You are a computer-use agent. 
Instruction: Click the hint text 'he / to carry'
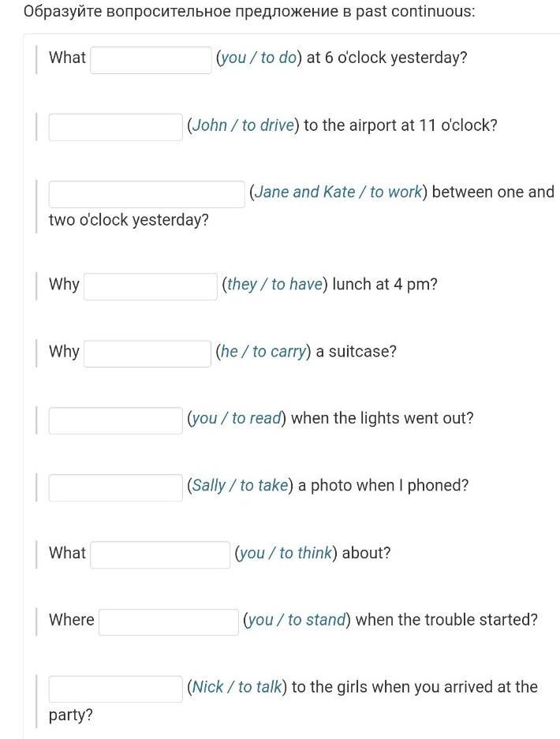click(263, 352)
